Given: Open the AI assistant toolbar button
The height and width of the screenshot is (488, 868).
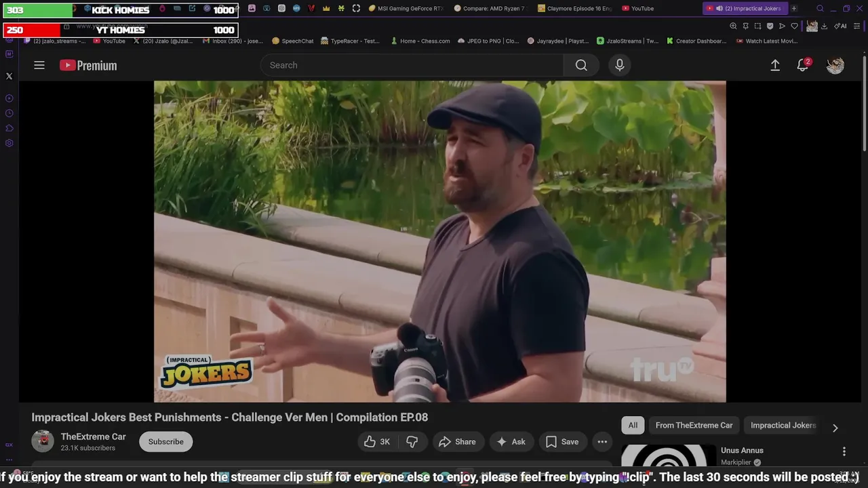Looking at the screenshot, I should (840, 26).
